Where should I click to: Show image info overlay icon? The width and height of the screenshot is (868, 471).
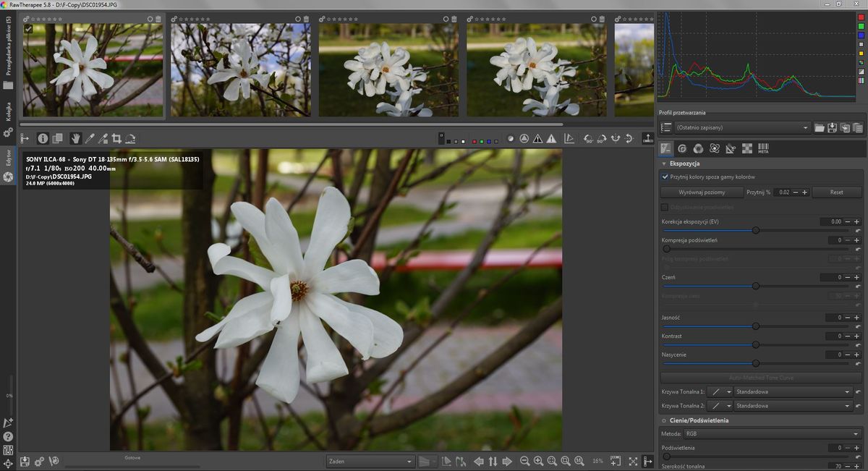pos(43,138)
